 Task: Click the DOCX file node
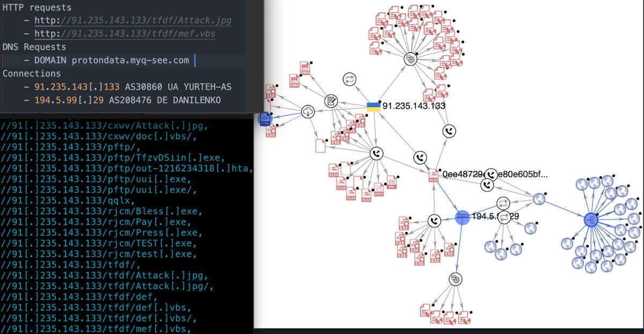tap(379, 190)
